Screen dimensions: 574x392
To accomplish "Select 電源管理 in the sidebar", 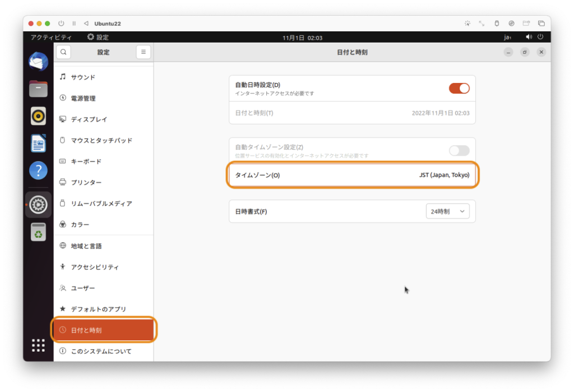I will coord(104,98).
